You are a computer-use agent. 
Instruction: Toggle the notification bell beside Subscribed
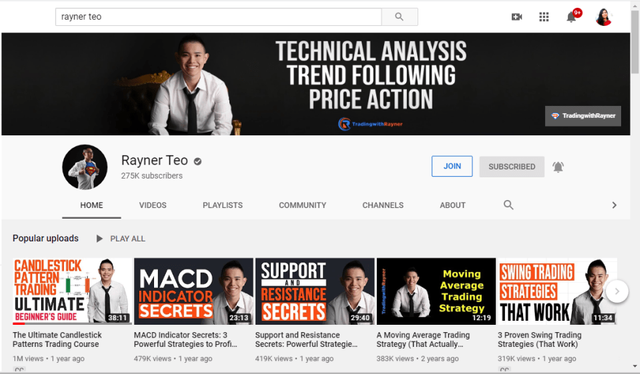point(558,167)
